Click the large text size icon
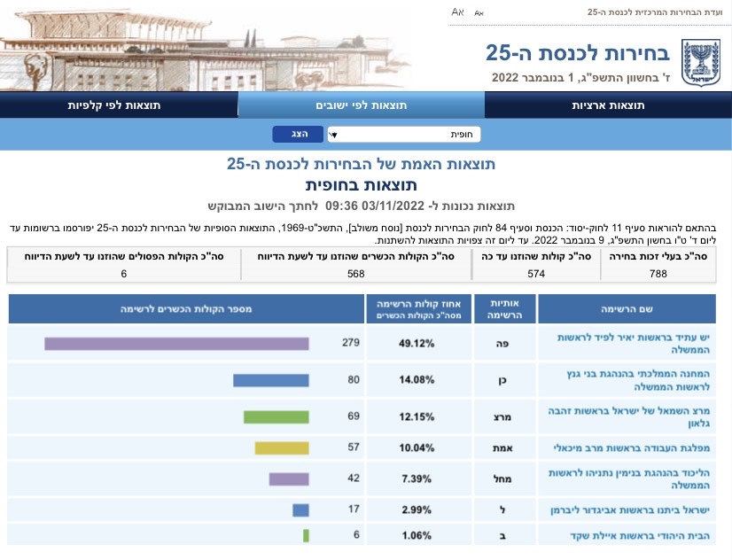The image size is (732, 560). [457, 13]
